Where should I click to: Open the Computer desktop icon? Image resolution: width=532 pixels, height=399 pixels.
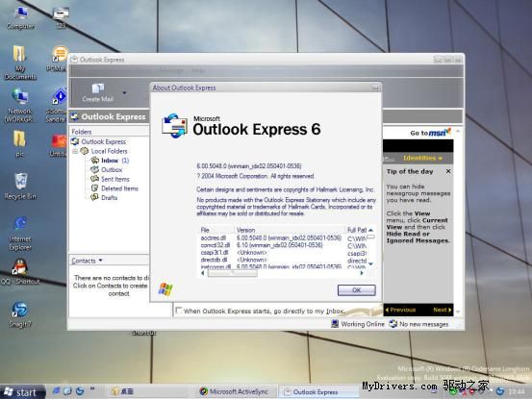20,17
